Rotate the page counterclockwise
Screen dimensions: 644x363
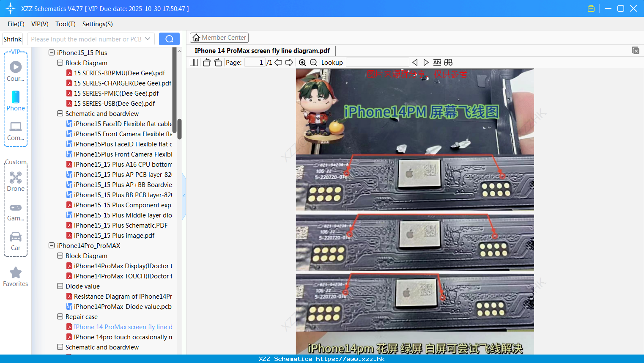point(206,63)
